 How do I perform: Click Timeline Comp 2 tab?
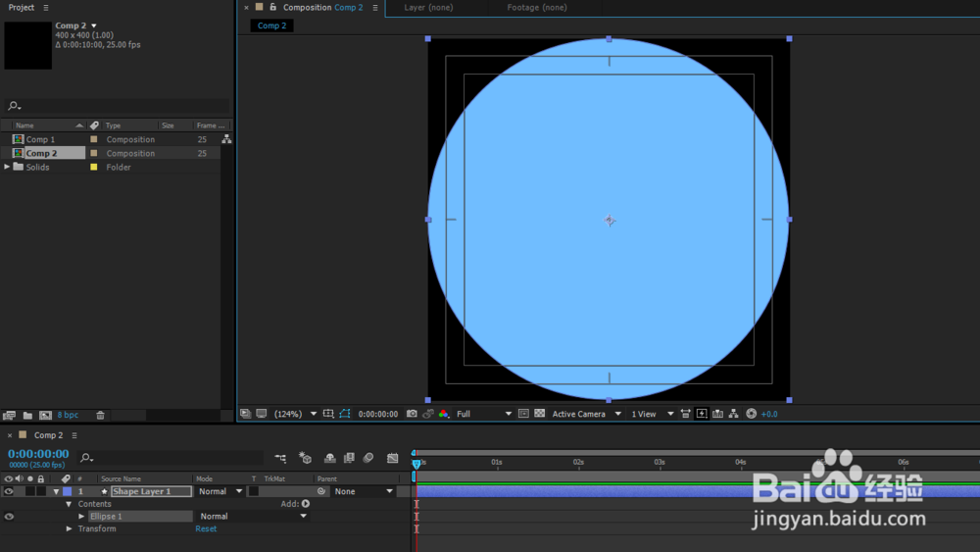coord(48,435)
